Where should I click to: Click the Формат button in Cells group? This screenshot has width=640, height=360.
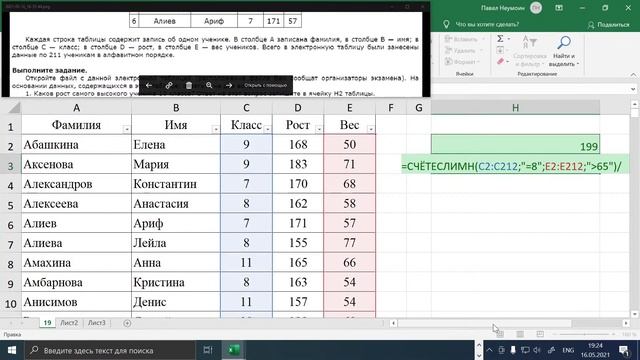tap(461, 62)
